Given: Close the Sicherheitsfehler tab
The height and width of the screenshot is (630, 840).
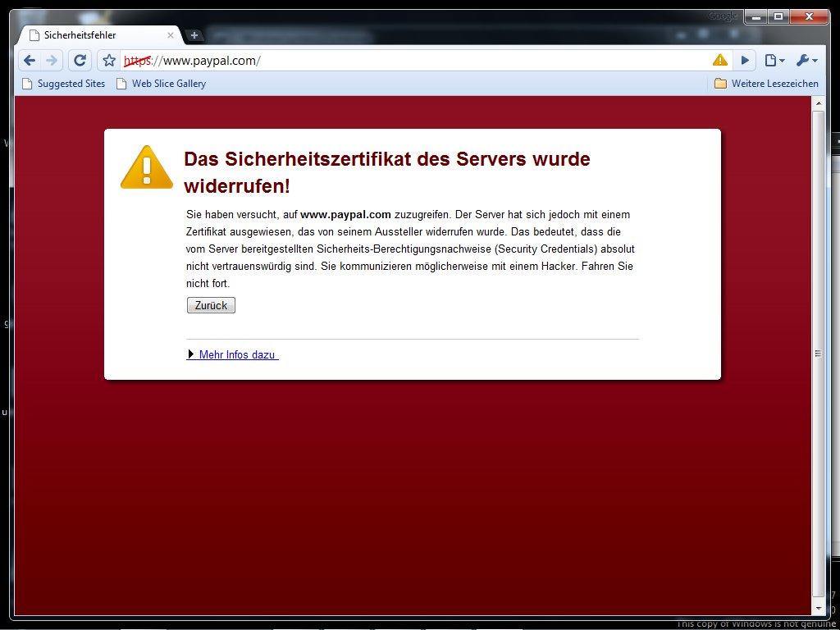Looking at the screenshot, I should pyautogui.click(x=171, y=35).
